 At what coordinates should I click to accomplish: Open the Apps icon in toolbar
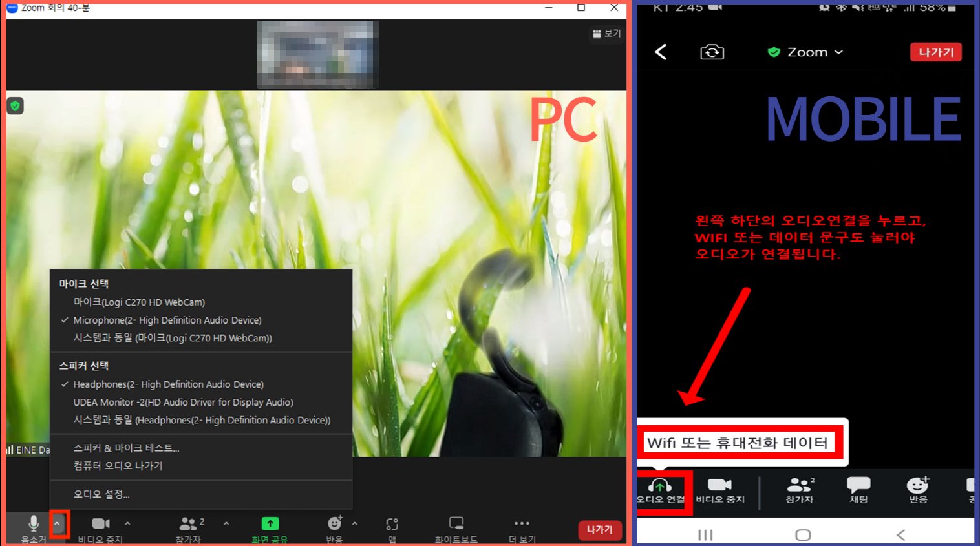click(x=392, y=524)
